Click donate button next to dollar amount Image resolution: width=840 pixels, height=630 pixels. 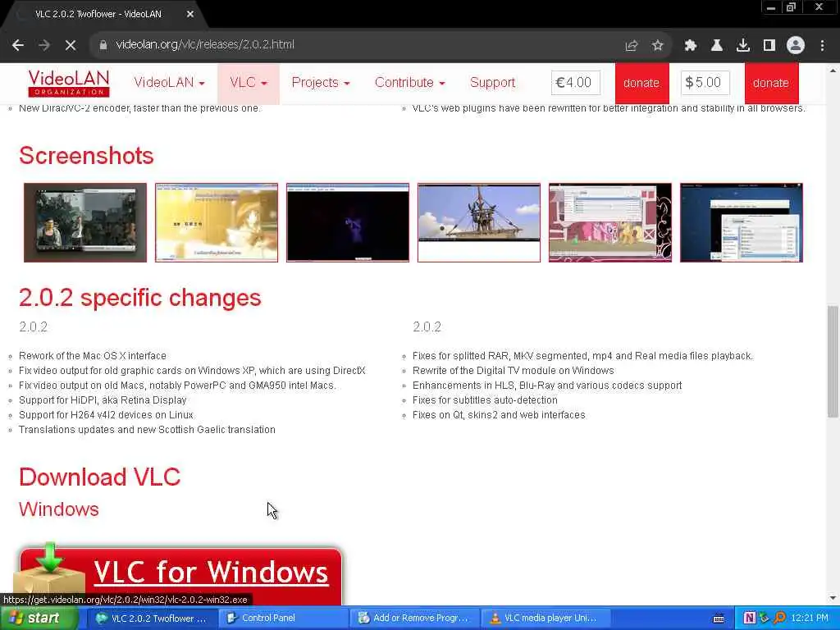pyautogui.click(x=771, y=83)
